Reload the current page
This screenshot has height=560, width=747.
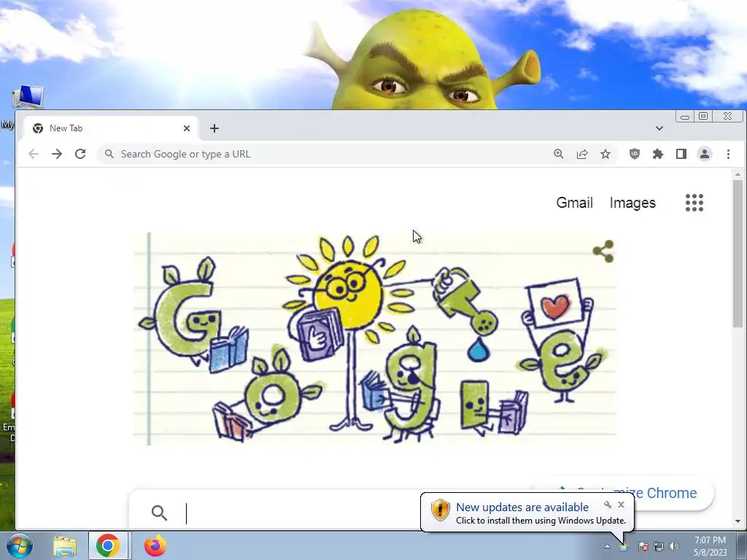(x=80, y=154)
